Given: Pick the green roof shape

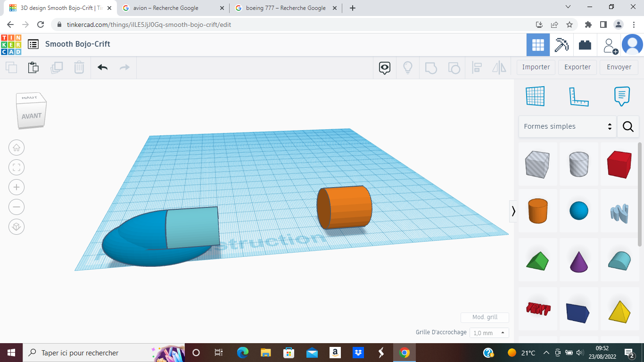Looking at the screenshot, I should pos(537,260).
